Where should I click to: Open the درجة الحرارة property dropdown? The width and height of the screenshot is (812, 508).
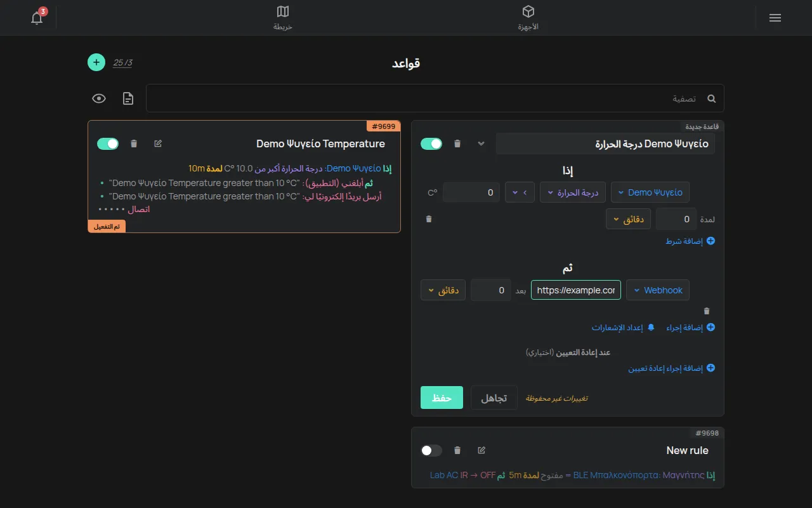pyautogui.click(x=573, y=192)
